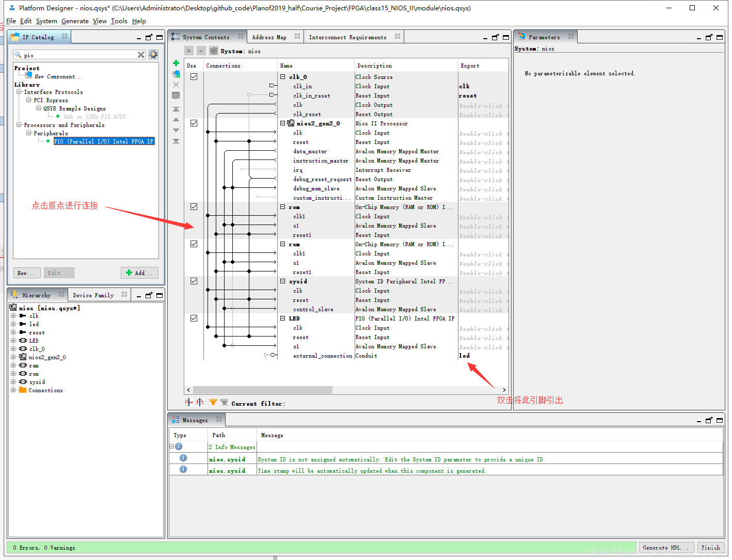Collapse the LED component row
This screenshot has width=732, height=560.
[x=283, y=318]
